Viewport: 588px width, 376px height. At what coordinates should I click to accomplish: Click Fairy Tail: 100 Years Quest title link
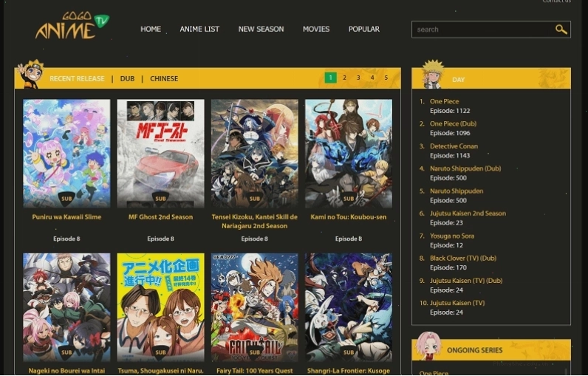pyautogui.click(x=255, y=371)
